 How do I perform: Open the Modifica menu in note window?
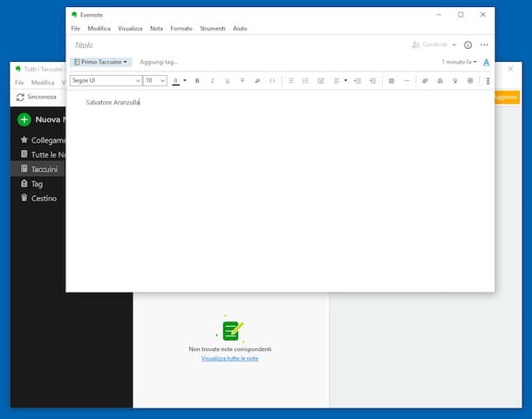coord(99,29)
